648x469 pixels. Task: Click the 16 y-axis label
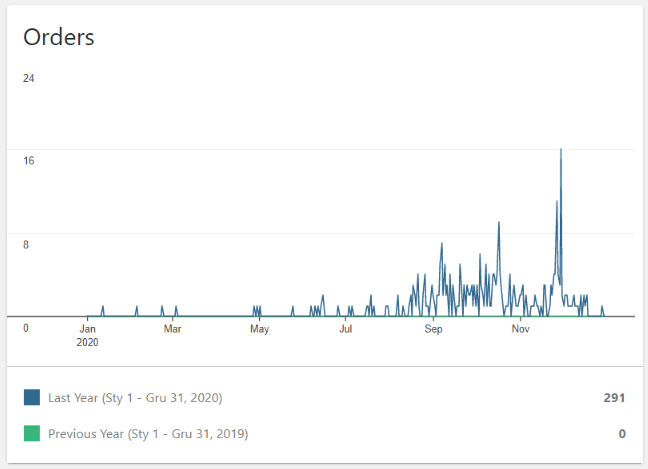tap(29, 161)
